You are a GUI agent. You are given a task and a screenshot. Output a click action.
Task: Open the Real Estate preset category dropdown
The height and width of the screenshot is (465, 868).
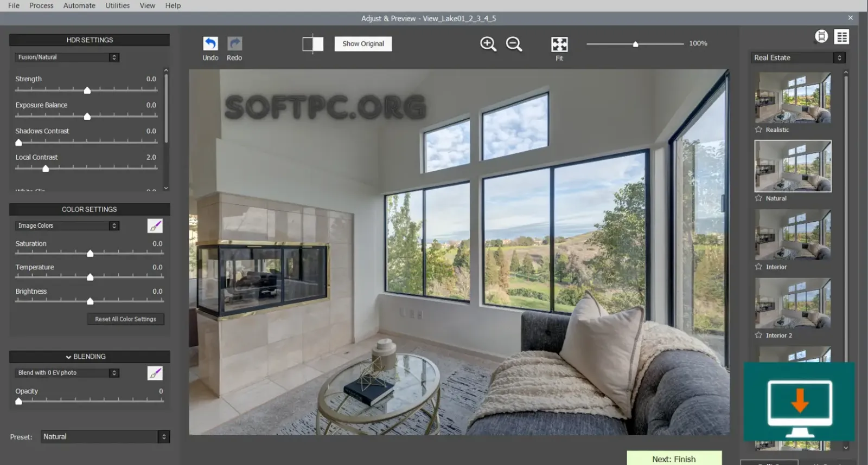(798, 57)
